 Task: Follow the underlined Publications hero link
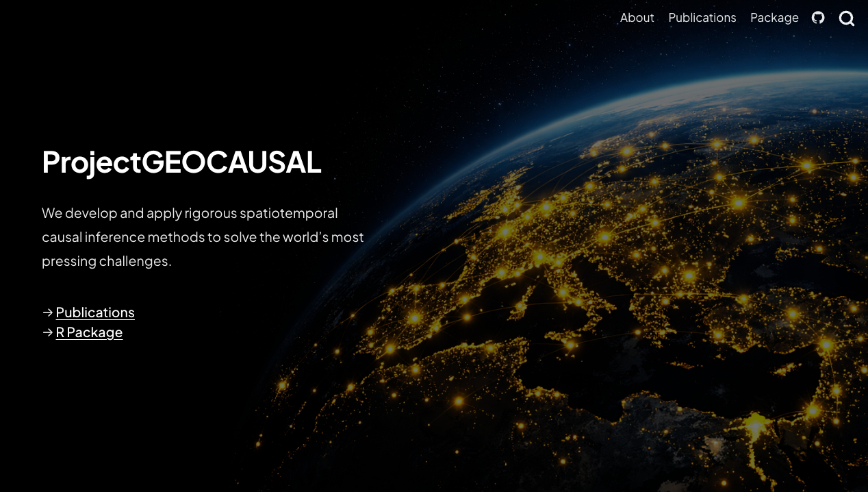tap(95, 312)
